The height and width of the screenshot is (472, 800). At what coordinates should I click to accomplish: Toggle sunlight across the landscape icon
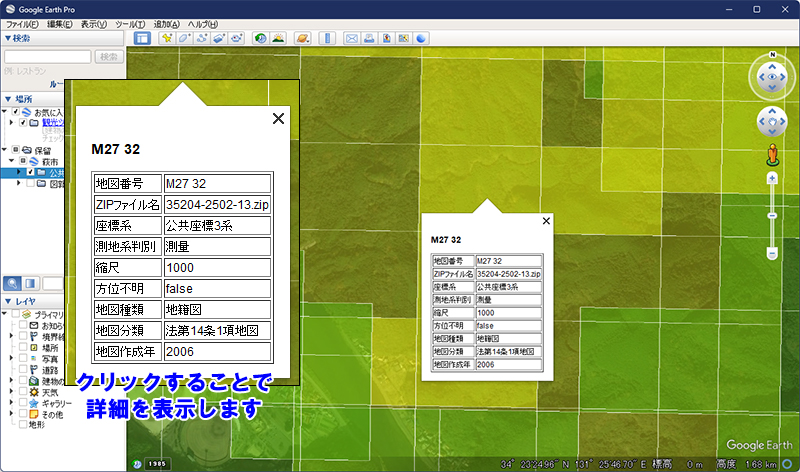[x=278, y=38]
